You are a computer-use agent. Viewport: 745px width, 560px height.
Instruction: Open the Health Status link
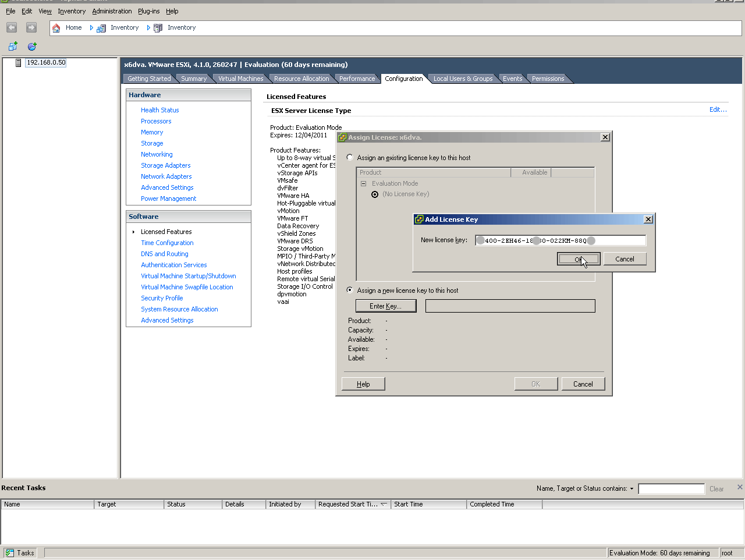click(160, 110)
